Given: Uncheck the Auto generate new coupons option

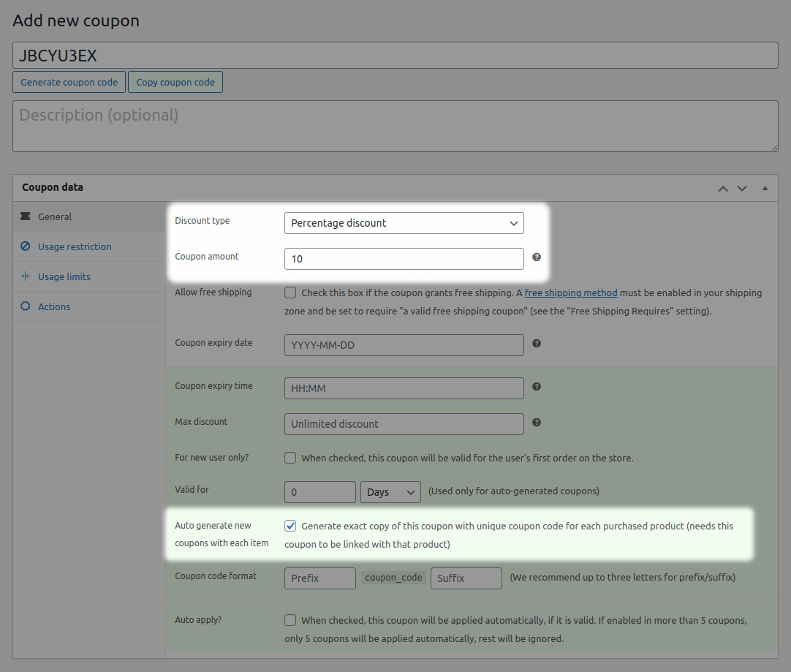Looking at the screenshot, I should (x=290, y=525).
